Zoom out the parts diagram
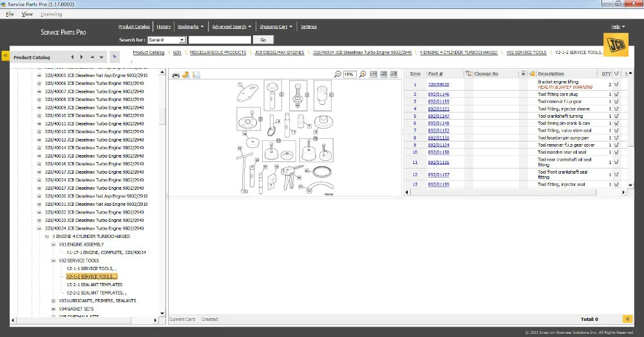644x337 pixels. (337, 74)
